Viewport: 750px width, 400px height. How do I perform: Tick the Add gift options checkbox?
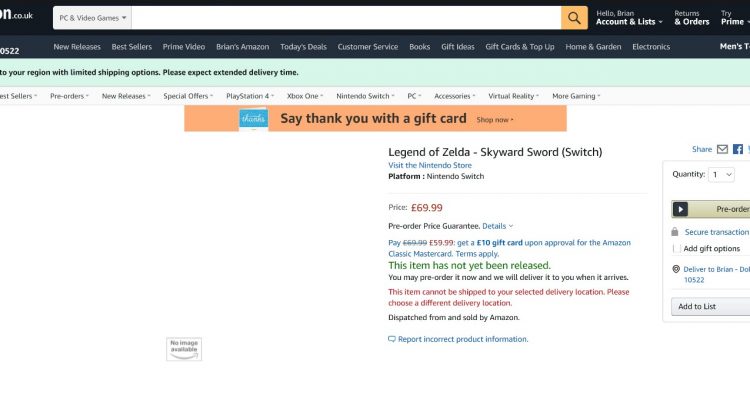click(676, 248)
